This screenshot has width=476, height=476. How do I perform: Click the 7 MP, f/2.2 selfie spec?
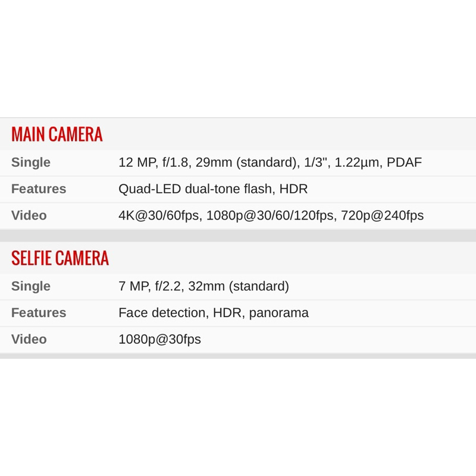point(151,286)
